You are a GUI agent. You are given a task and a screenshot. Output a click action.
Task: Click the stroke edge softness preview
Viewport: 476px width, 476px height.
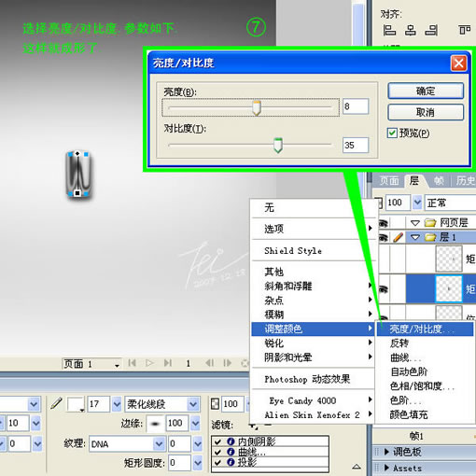point(155,423)
